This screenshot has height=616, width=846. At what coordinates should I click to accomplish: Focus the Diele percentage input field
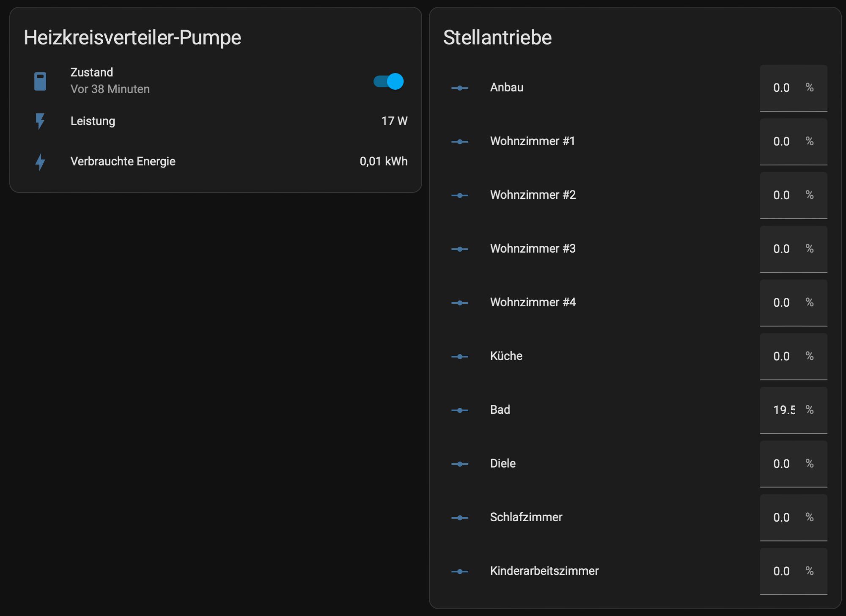[x=794, y=464]
